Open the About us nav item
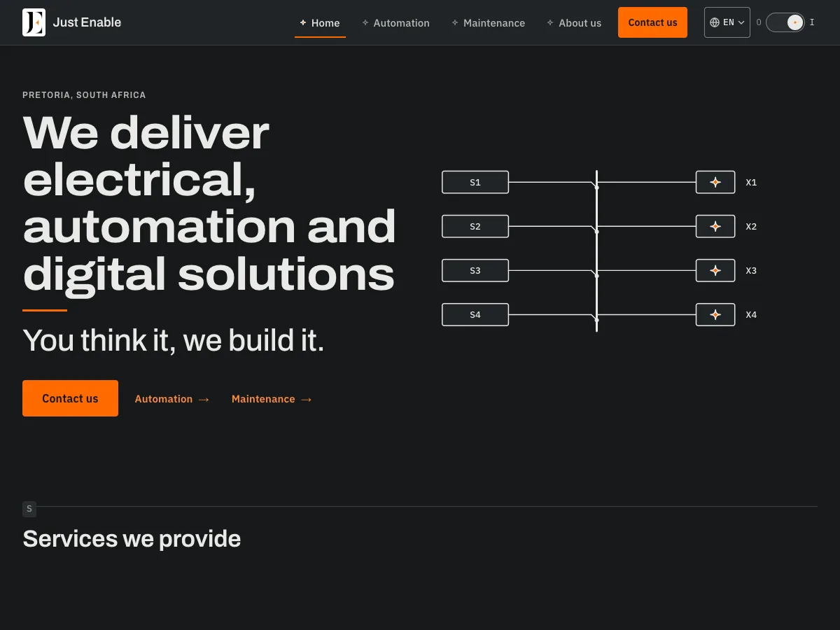The height and width of the screenshot is (630, 840). [574, 23]
